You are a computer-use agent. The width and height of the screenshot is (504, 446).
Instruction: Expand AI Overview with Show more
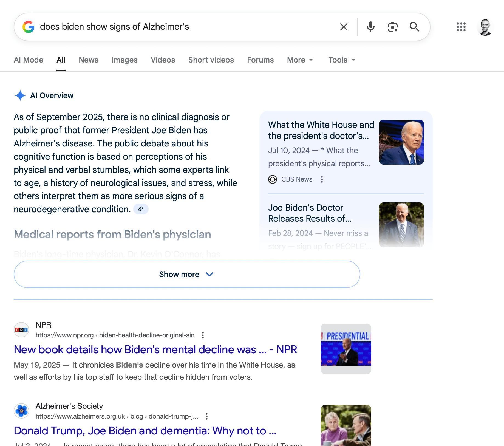(187, 274)
